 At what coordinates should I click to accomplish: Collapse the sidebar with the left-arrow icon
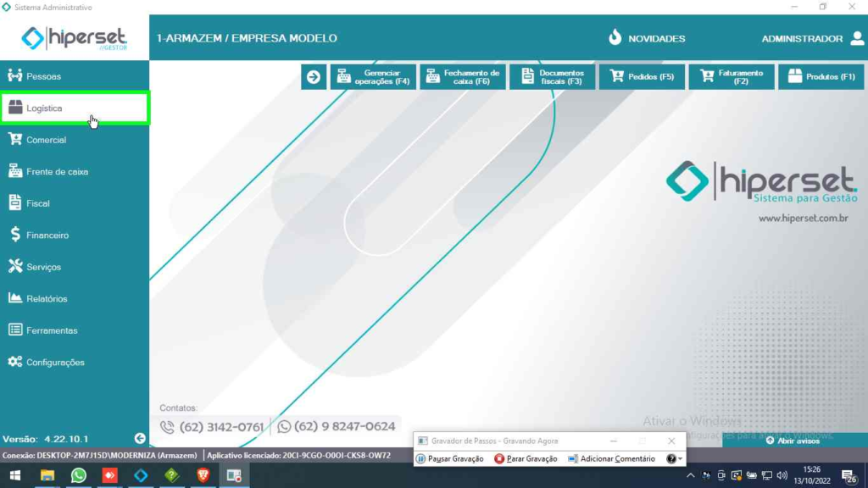(140, 439)
